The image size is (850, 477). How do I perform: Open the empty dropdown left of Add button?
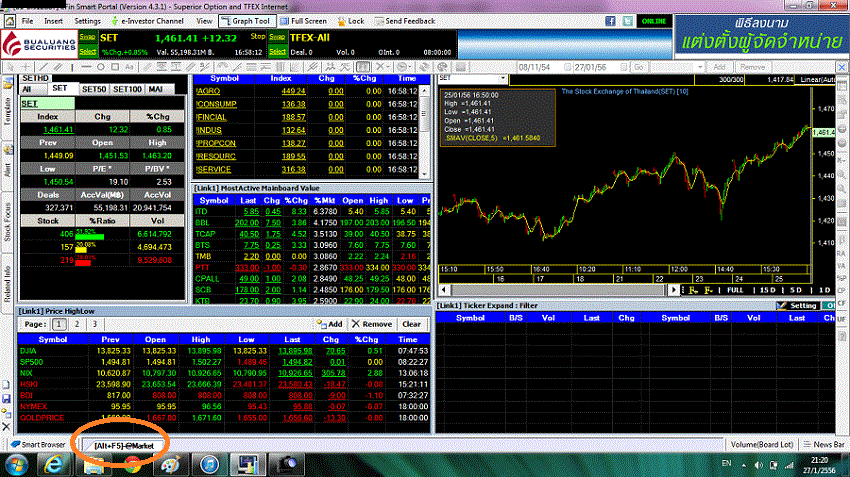coord(700,67)
